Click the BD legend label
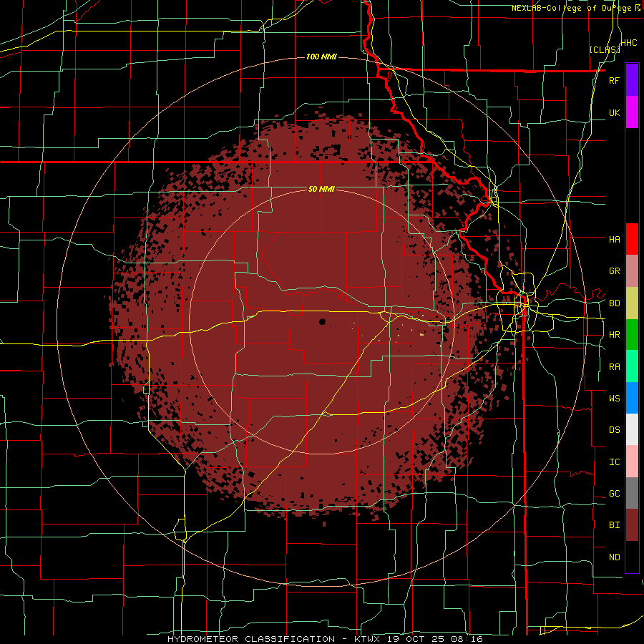This screenshot has height=644, width=644. 614,303
